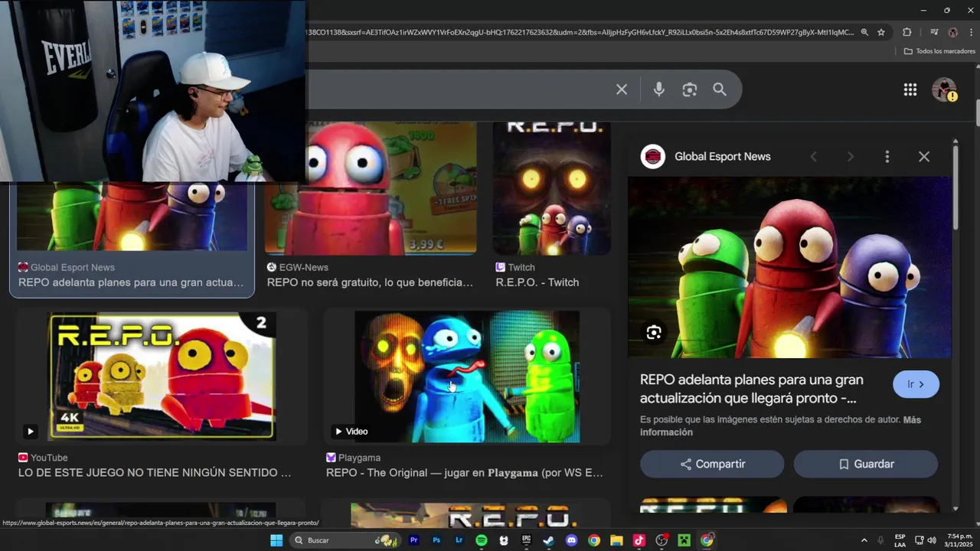980x551 pixels.
Task: Open Google Lens image search icon
Action: (690, 90)
